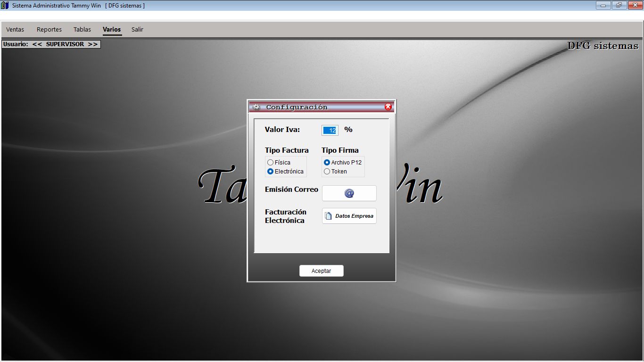Screen dimensions: 644x362
Task: Restore down the main application window
Action: [x=619, y=5]
